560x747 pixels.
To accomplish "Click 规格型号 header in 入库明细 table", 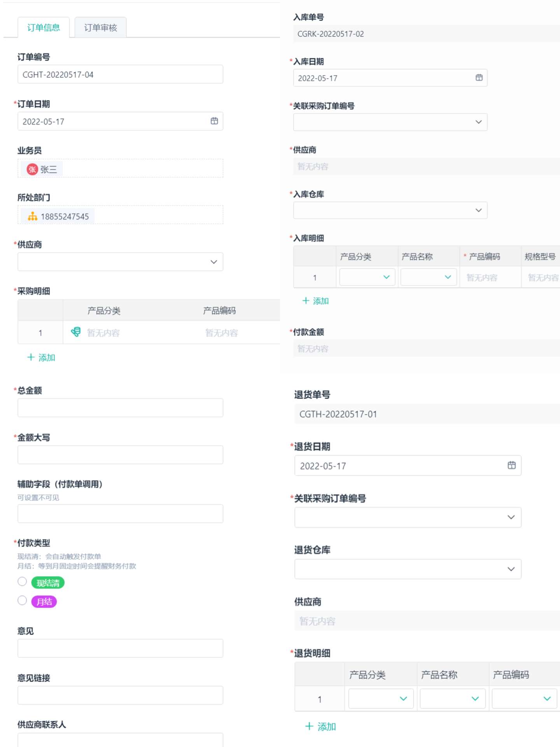I will [540, 256].
